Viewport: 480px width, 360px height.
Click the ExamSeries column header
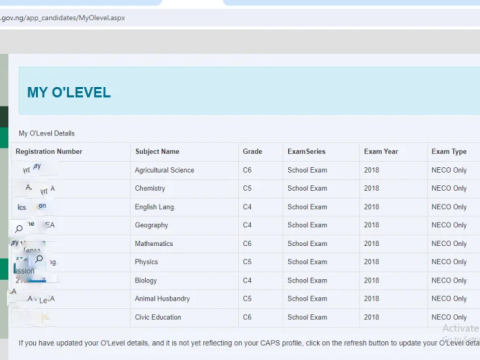click(306, 151)
